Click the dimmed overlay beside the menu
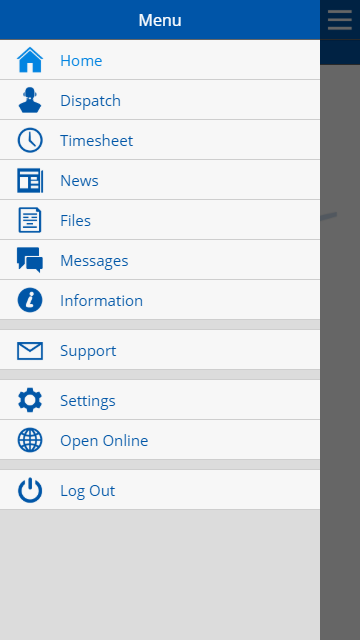 (340, 351)
